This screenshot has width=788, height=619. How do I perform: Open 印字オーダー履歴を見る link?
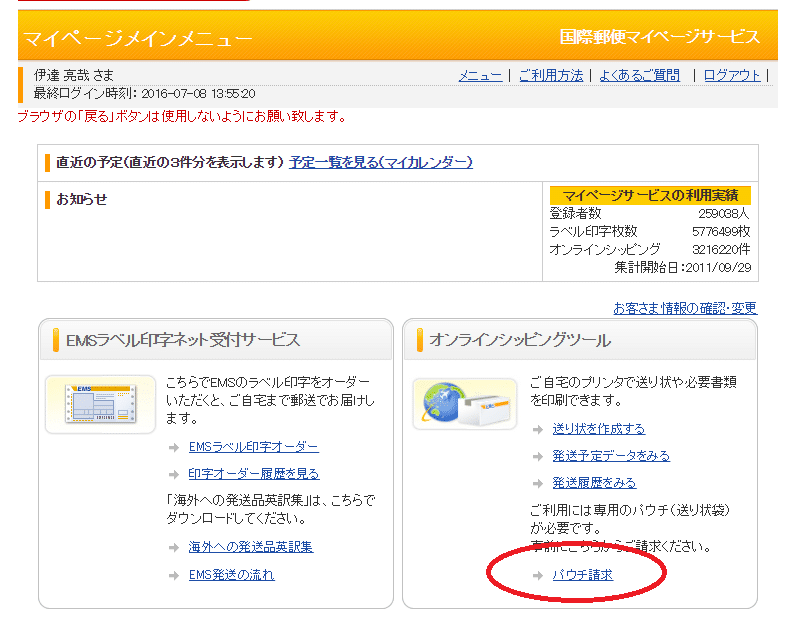coord(254,474)
